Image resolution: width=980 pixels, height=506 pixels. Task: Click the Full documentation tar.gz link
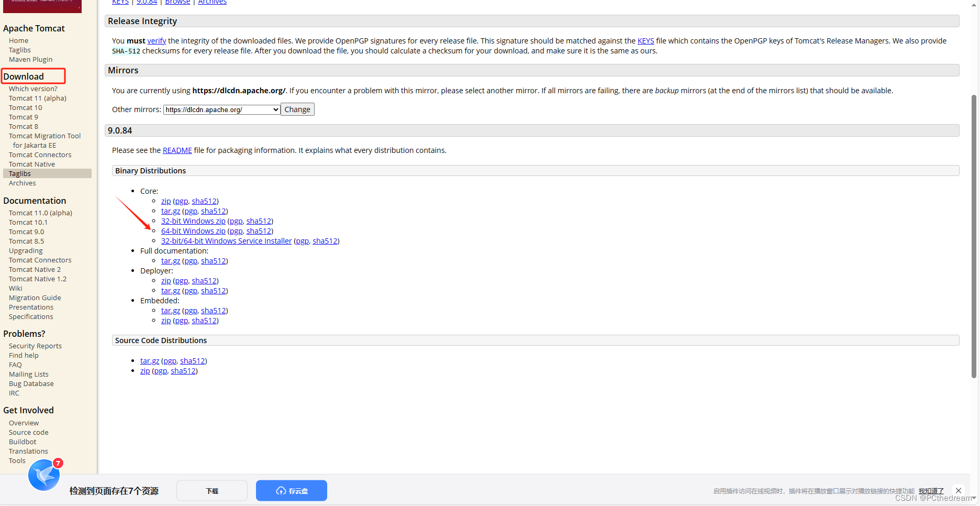171,261
